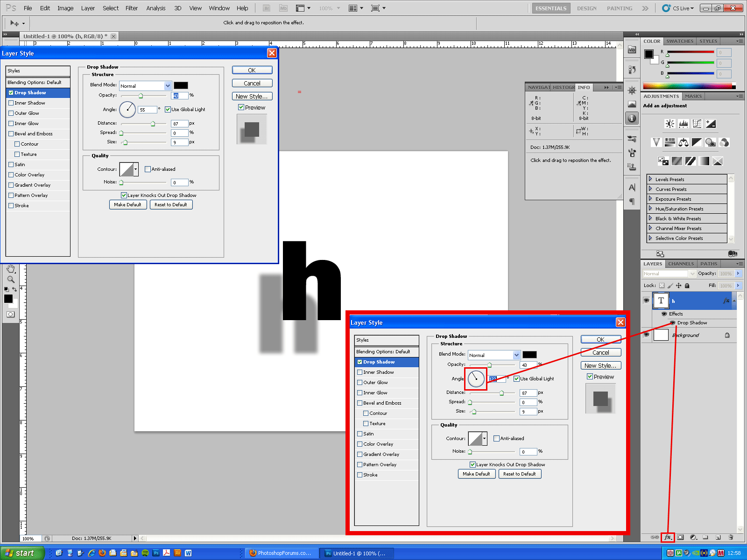This screenshot has height=560, width=747.
Task: Switch to the Design workspace
Action: coord(586,8)
